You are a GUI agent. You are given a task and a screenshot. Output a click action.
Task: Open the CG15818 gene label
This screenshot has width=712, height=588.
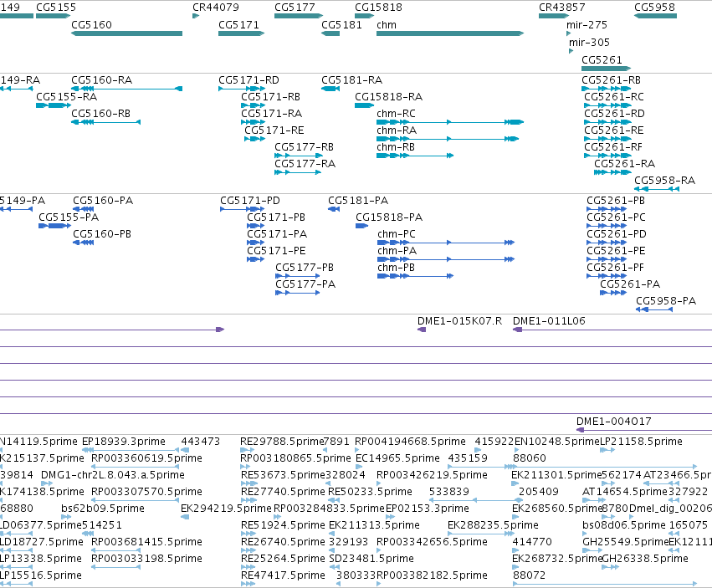pos(378,8)
